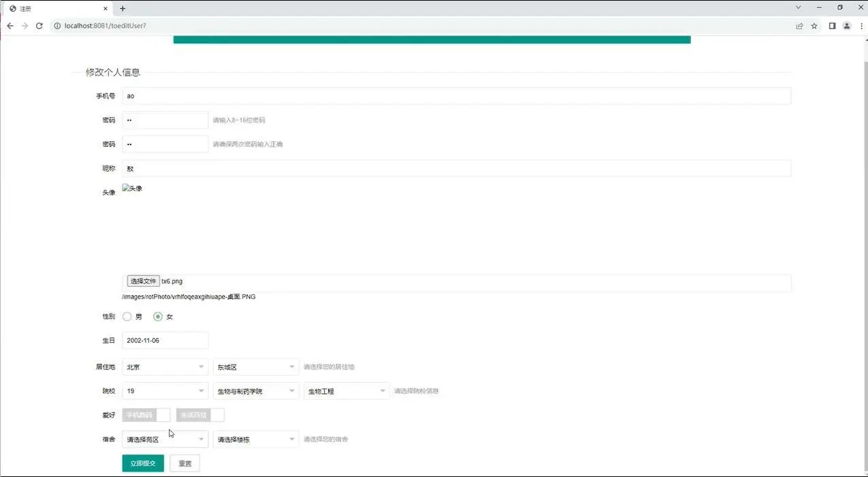The image size is (868, 477).
Task: Click the bookmark star in the address bar
Action: tap(814, 25)
